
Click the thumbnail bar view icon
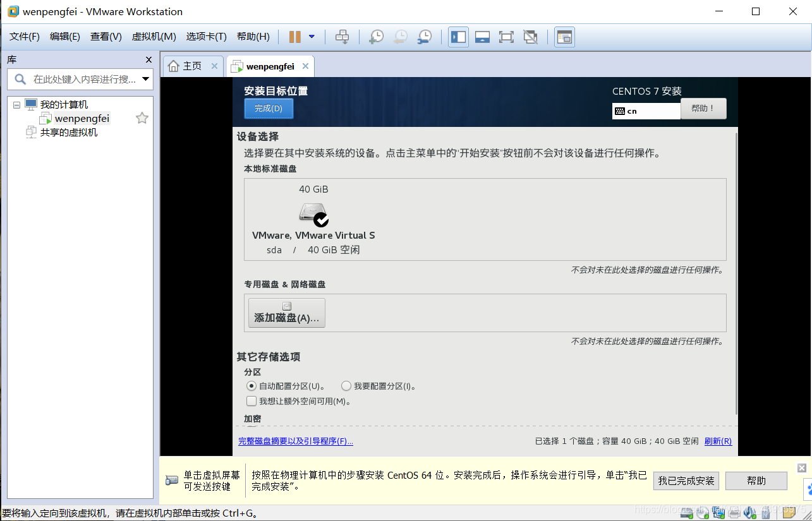tap(483, 37)
